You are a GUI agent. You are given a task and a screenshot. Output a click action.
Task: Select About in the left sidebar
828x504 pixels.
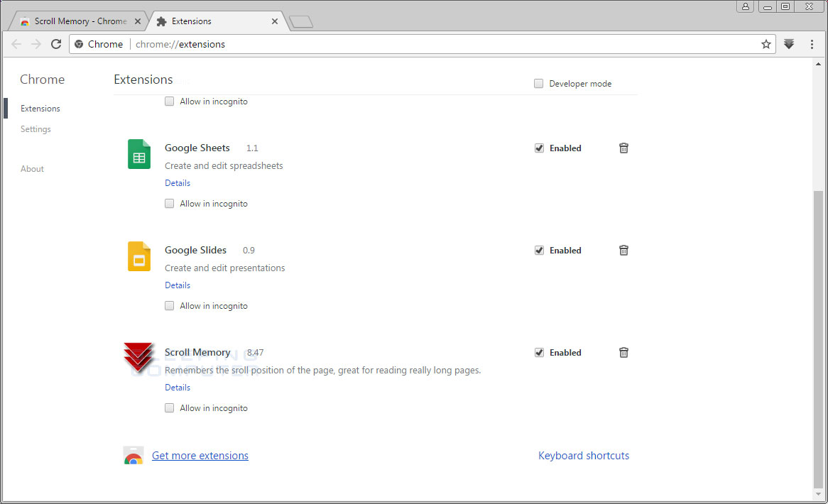point(32,168)
